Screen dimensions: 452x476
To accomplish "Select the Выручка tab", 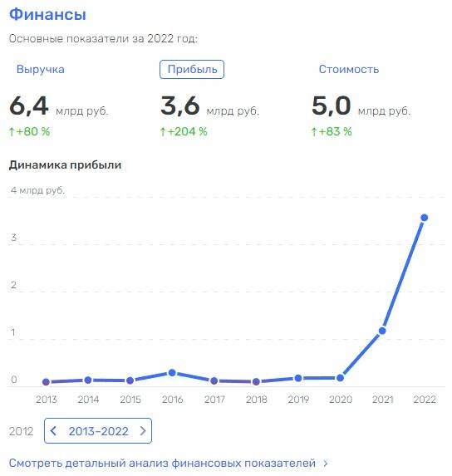I will point(41,69).
